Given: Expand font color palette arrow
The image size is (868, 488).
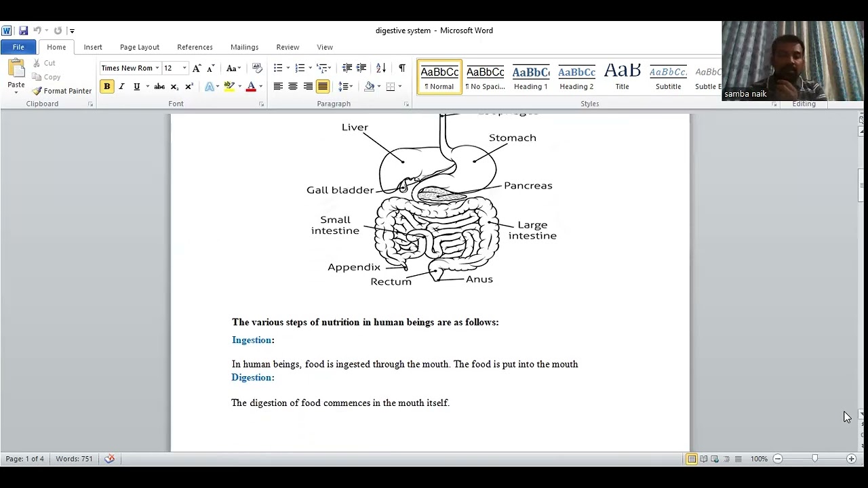Looking at the screenshot, I should click(x=260, y=86).
